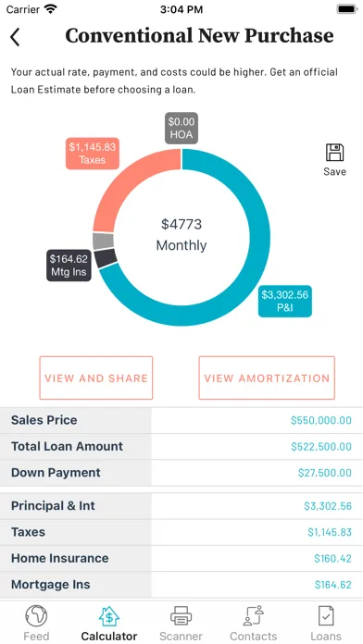Click the Save floppy disk icon
The height and width of the screenshot is (644, 363).
tap(334, 153)
